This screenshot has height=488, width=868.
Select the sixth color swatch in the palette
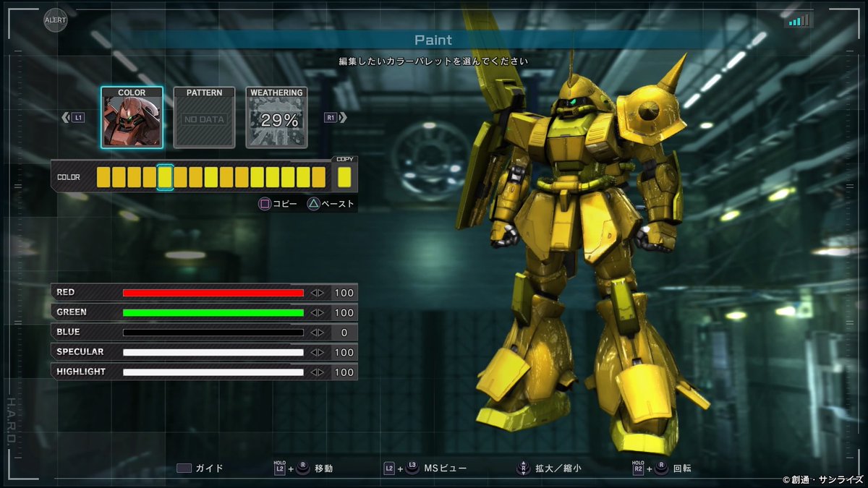point(181,177)
